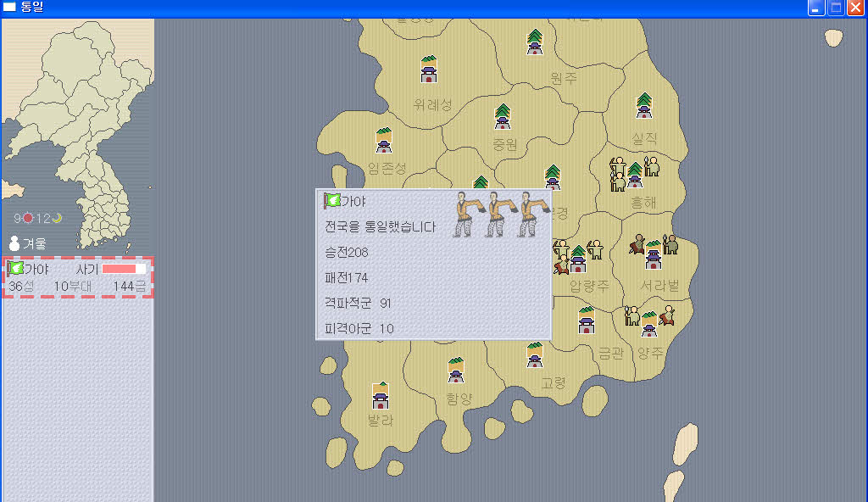
Task: Click the red 사기 morale bar
Action: pyautogui.click(x=124, y=270)
